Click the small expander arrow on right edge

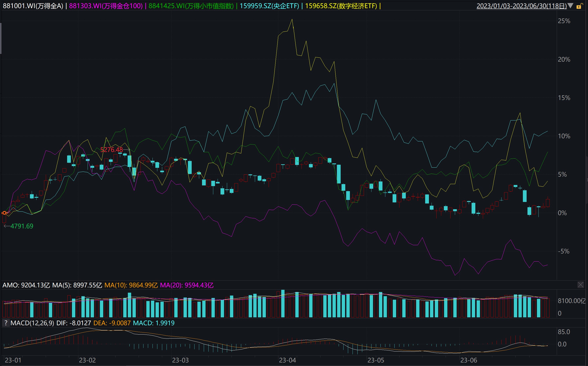587,180
